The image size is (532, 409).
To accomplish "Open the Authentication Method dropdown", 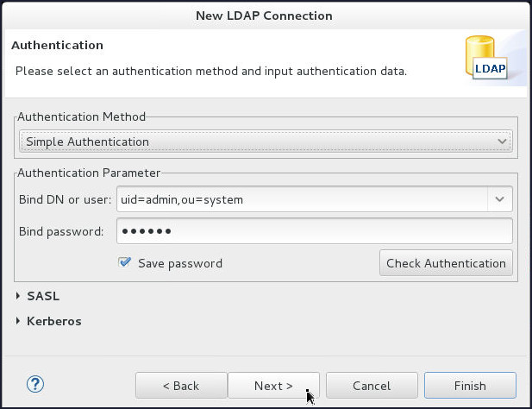I will point(266,142).
